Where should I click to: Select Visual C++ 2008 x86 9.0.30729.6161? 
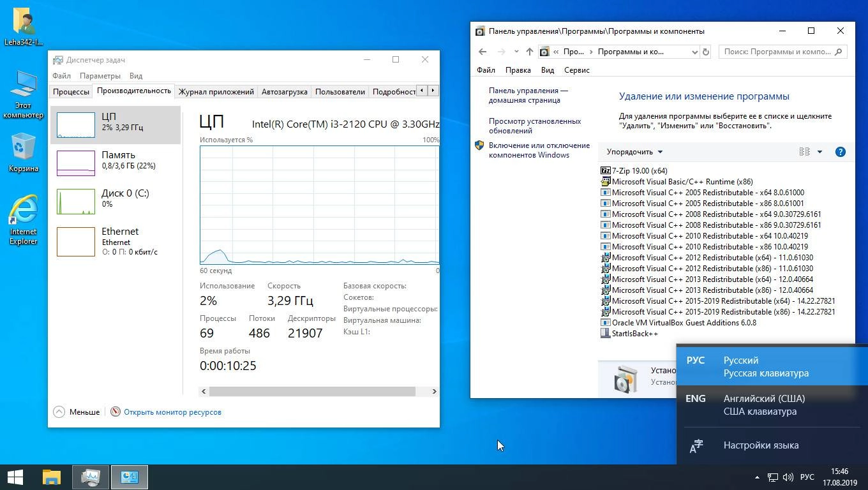(x=711, y=225)
